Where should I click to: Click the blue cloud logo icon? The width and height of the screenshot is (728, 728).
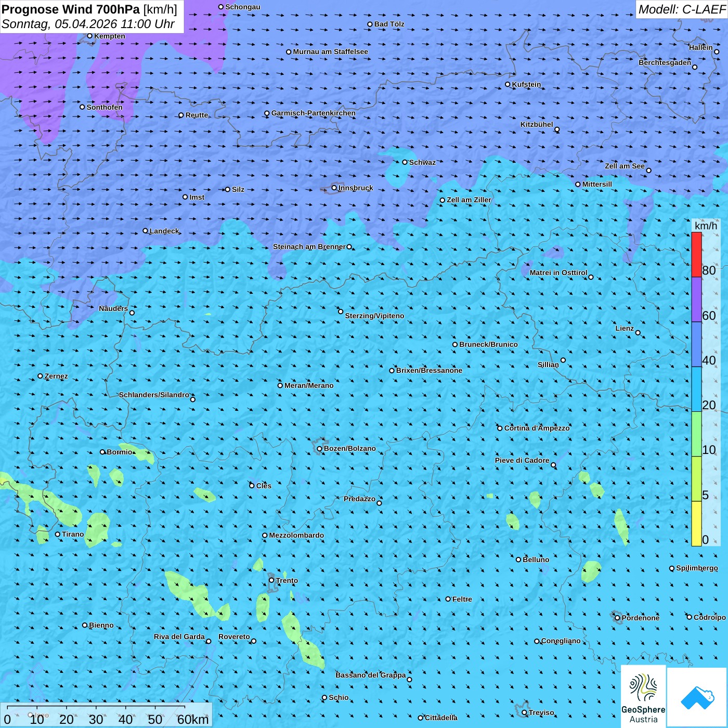click(x=697, y=698)
